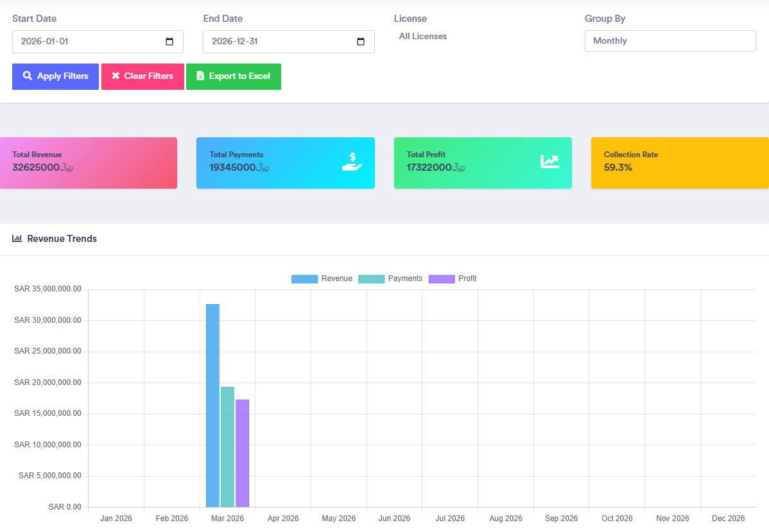The height and width of the screenshot is (532, 769).
Task: Click the chart-line icon on Total Profit
Action: click(x=549, y=161)
